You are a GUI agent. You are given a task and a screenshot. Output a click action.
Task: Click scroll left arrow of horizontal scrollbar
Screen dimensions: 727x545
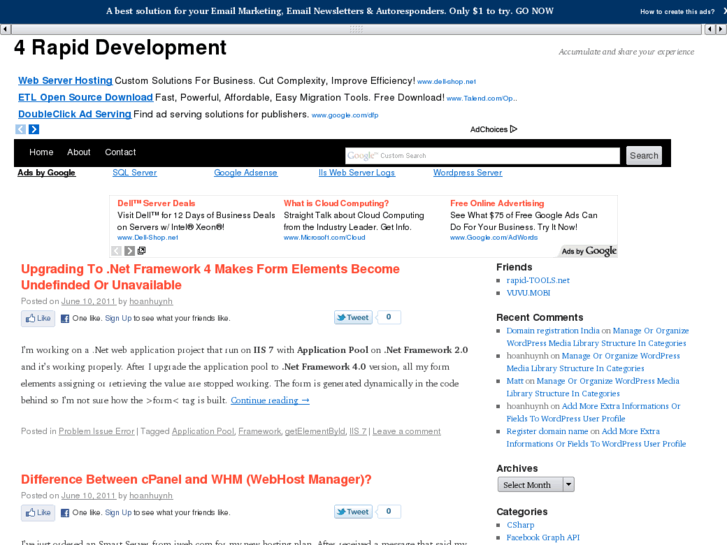pos(6,29)
